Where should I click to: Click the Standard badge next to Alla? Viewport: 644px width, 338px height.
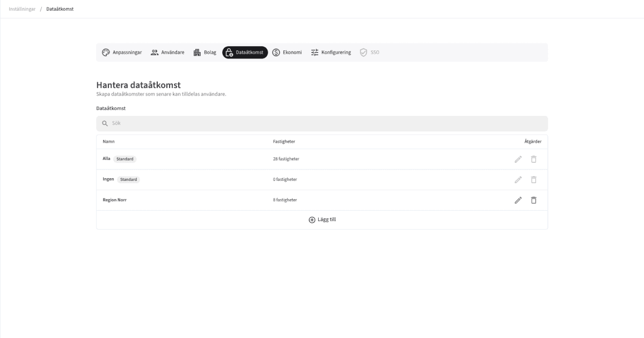126,159
